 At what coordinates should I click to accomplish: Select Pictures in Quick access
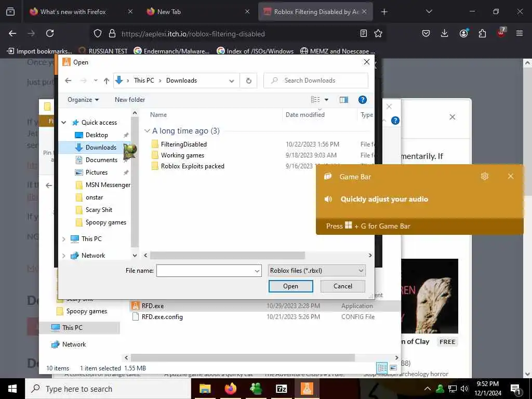pos(96,172)
